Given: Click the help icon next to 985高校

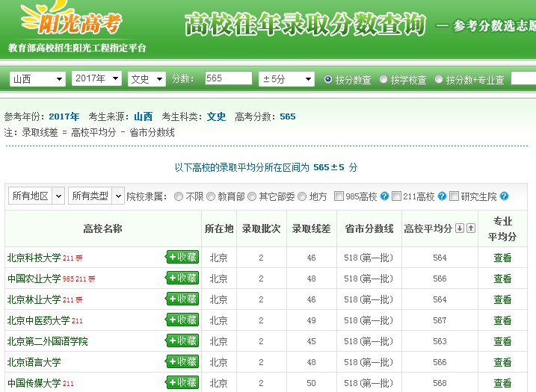Looking at the screenshot, I should point(384,196).
